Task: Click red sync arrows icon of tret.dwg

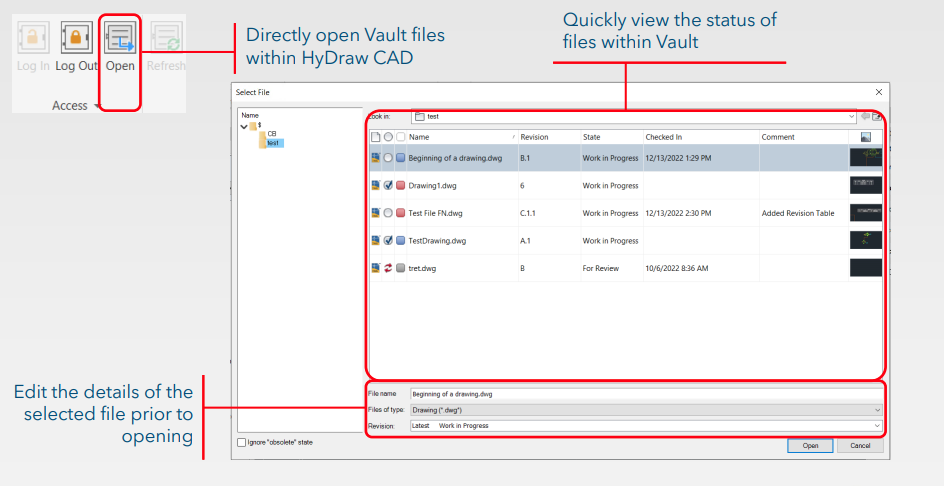Action: pyautogui.click(x=388, y=268)
